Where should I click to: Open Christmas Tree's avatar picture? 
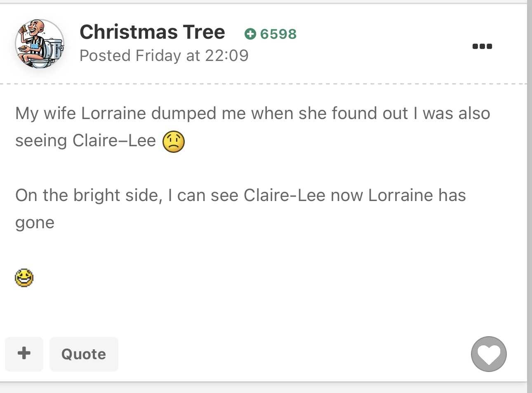point(40,44)
